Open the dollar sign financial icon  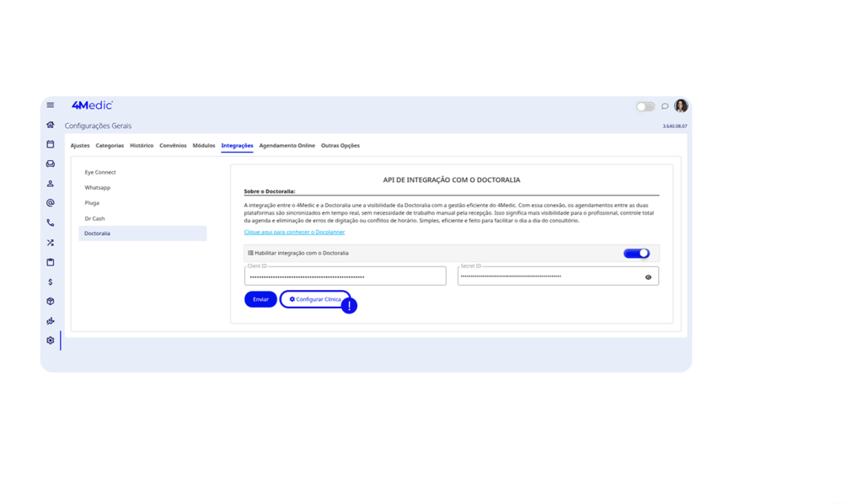50,281
